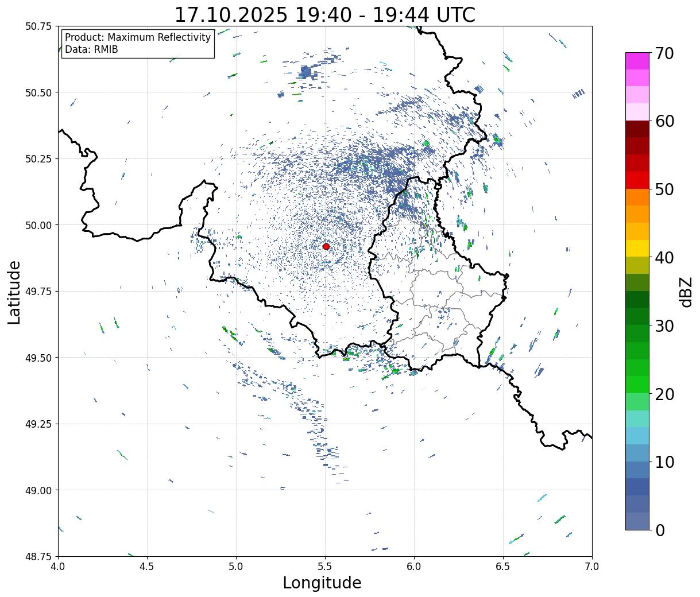Click the orange colorbar swatch below 50
Viewport: 700px width, 597px height.
pyautogui.click(x=637, y=197)
